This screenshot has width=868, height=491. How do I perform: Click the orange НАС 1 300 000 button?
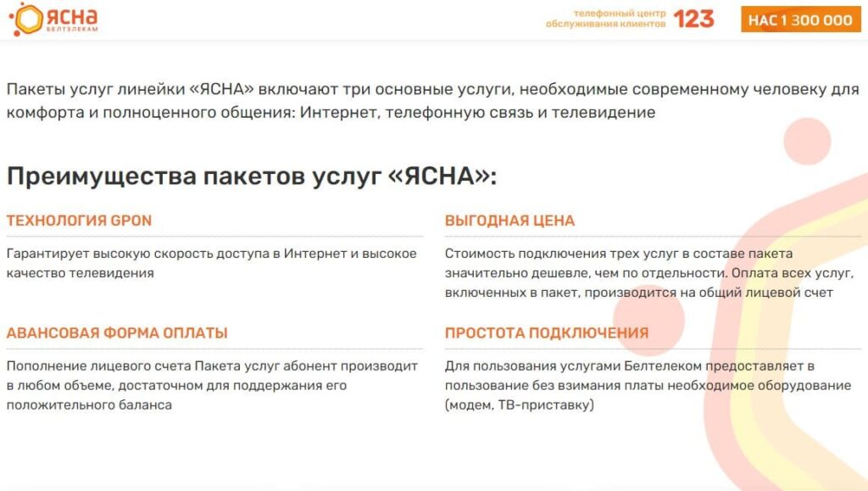[800, 20]
